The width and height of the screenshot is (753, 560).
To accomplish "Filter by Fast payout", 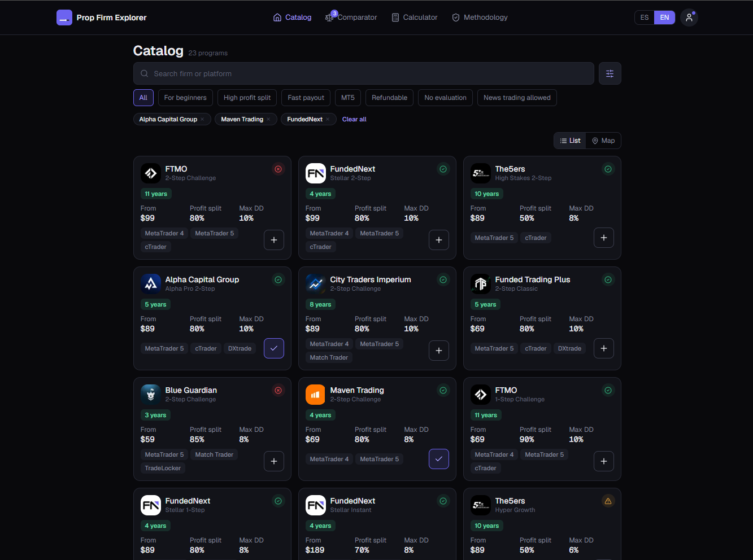I will [306, 98].
